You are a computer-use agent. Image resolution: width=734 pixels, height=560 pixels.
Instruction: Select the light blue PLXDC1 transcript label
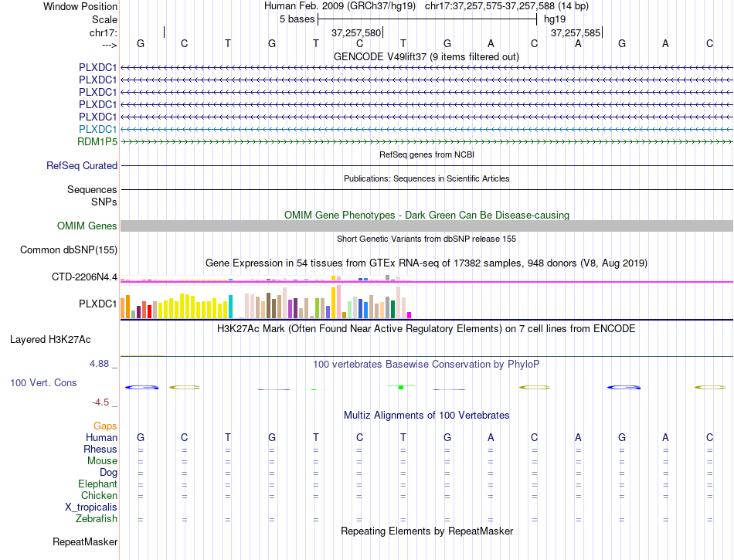(x=97, y=129)
